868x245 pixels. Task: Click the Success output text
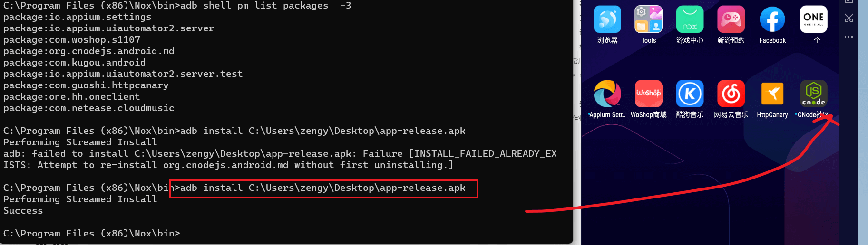pyautogui.click(x=23, y=210)
